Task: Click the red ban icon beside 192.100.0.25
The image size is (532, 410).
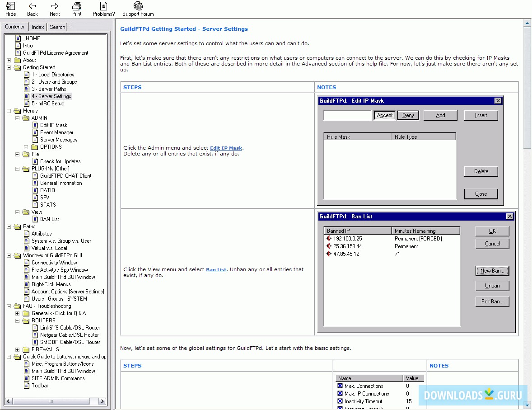Action: 329,238
